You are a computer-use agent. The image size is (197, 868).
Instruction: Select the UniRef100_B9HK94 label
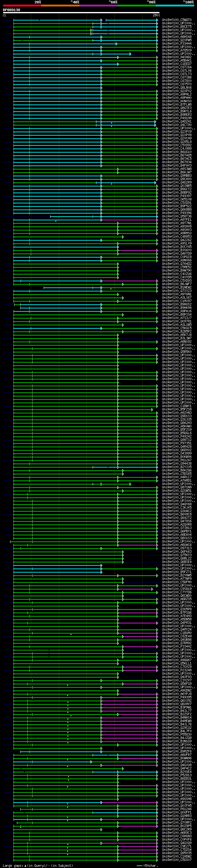click(x=176, y=308)
